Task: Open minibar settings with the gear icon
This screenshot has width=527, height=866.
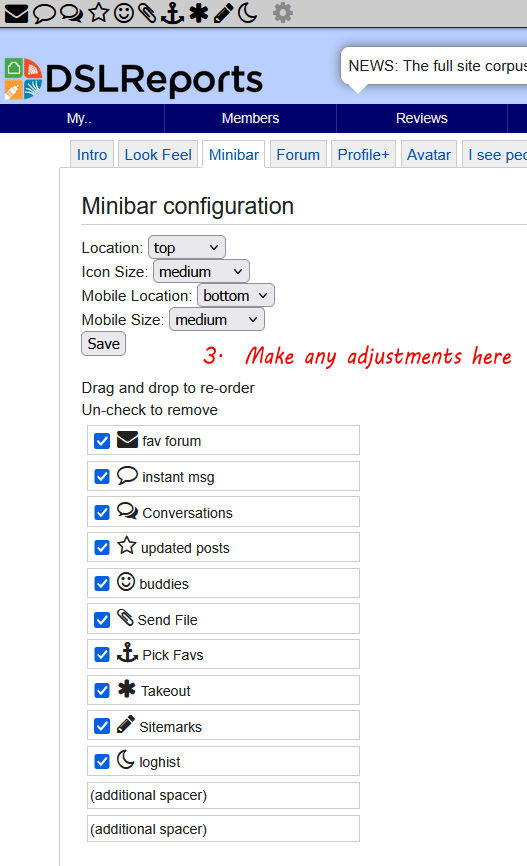Action: [x=283, y=13]
